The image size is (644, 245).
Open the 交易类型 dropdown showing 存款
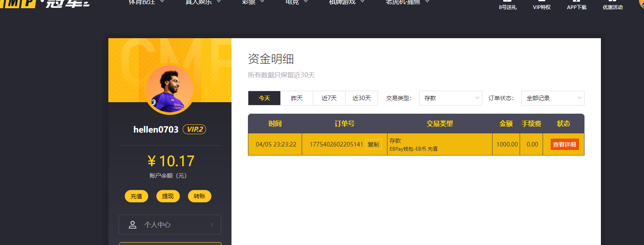click(x=450, y=98)
